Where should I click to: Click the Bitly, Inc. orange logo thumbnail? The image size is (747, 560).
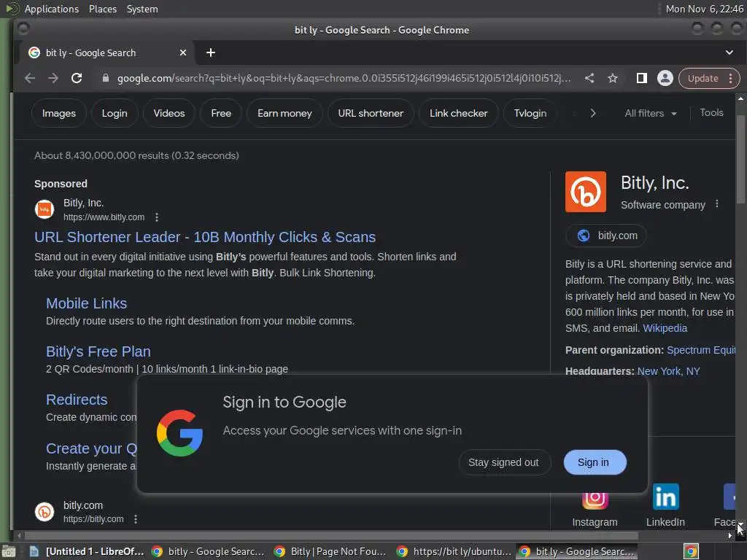click(586, 192)
